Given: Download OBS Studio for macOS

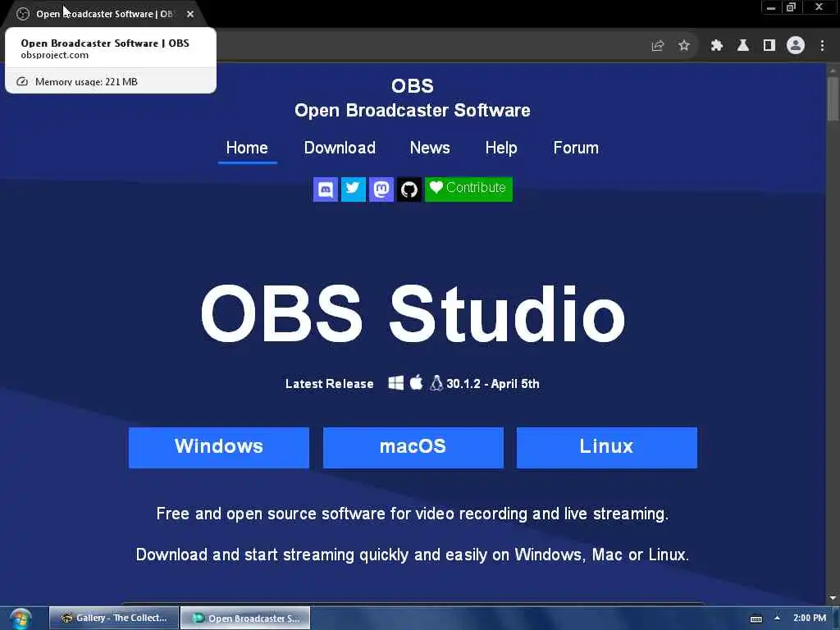Looking at the screenshot, I should [413, 447].
